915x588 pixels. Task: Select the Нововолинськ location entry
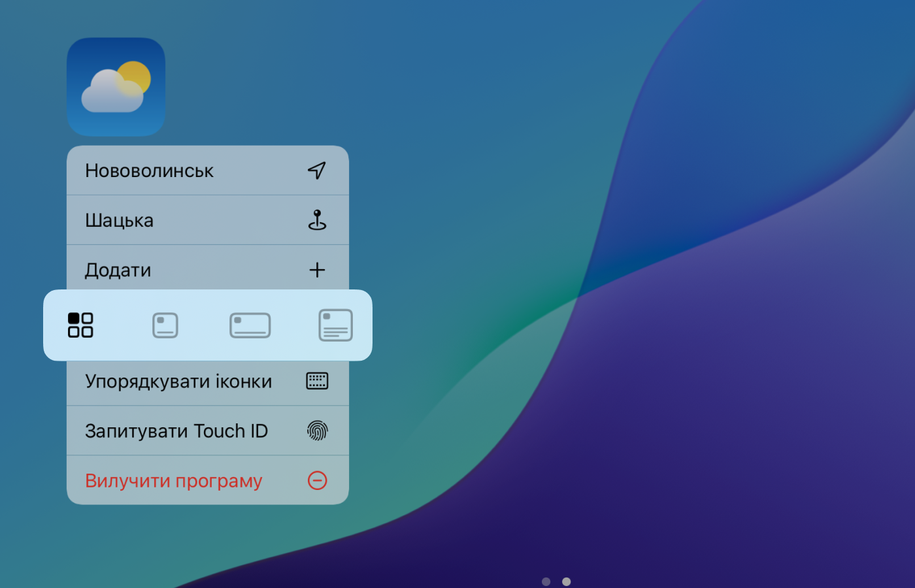coord(208,171)
